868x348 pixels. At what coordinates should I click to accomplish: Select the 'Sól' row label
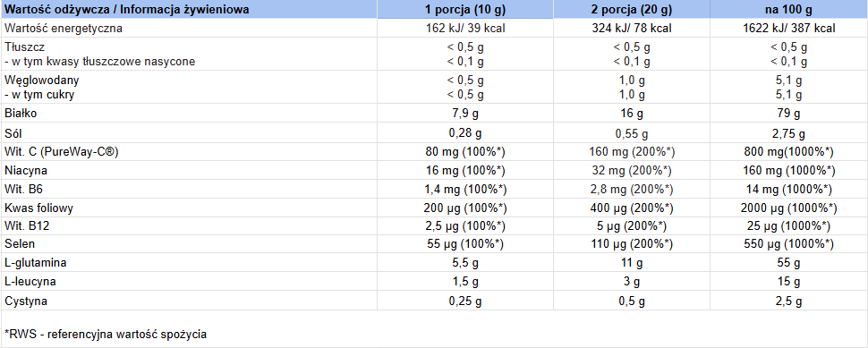pyautogui.click(x=13, y=134)
